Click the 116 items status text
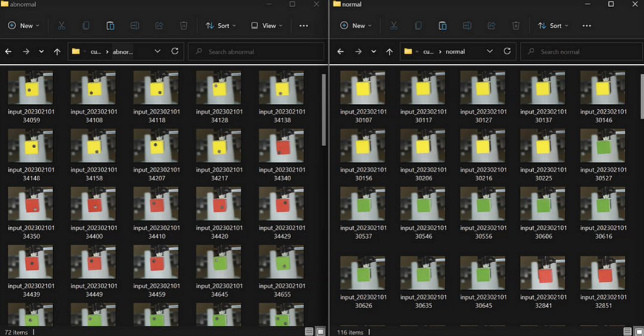 tap(350, 332)
